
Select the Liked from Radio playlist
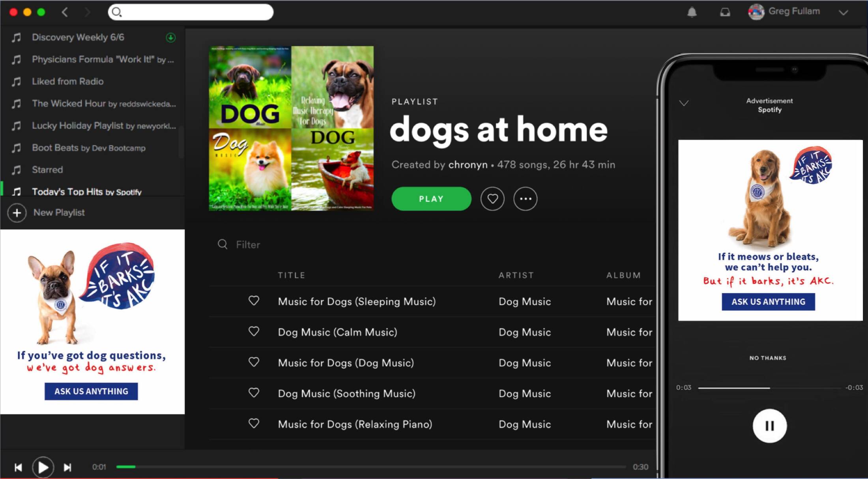[67, 81]
